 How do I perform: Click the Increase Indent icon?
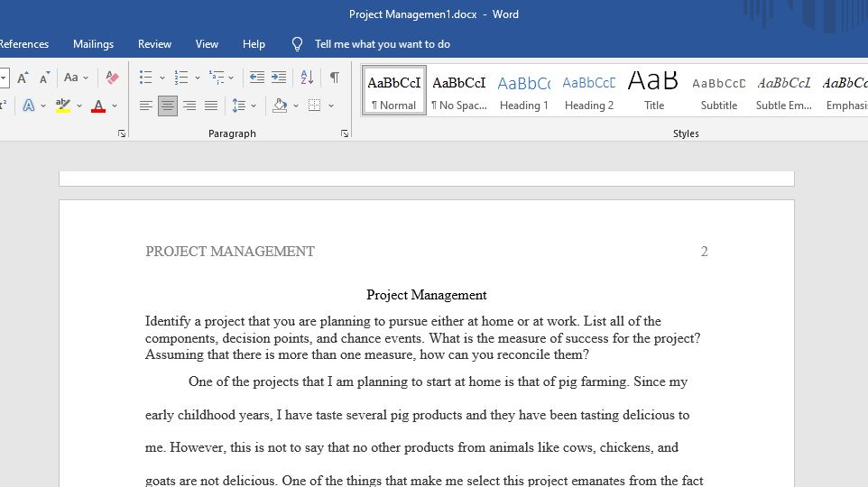coord(279,78)
